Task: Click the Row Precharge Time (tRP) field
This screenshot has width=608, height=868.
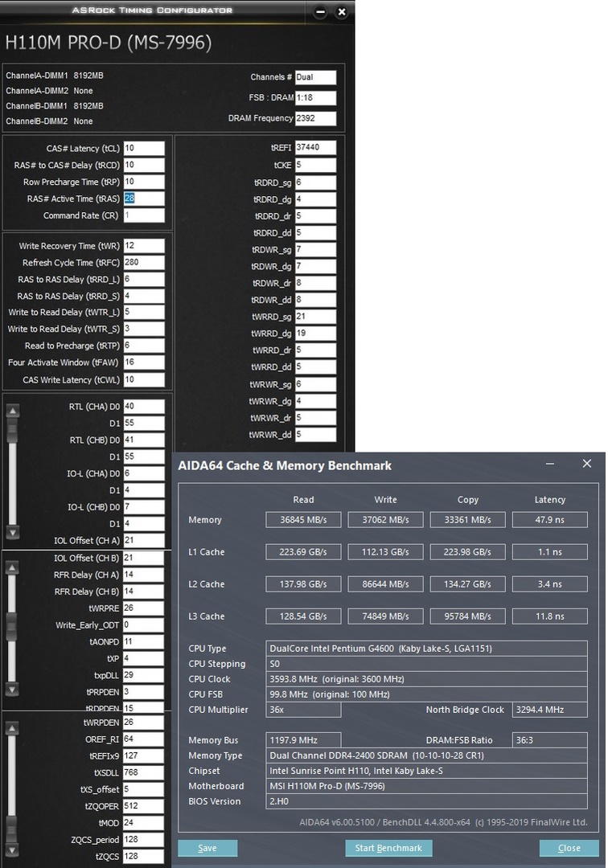Action: [144, 182]
